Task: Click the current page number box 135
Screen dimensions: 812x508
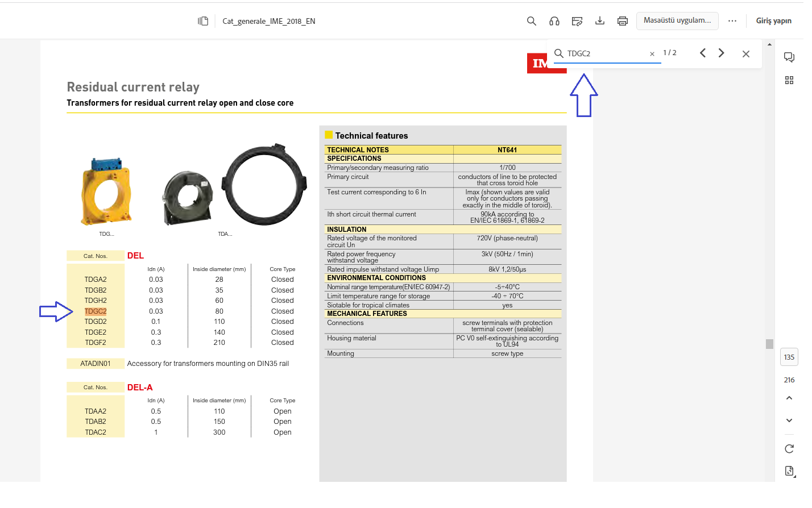Action: point(789,357)
